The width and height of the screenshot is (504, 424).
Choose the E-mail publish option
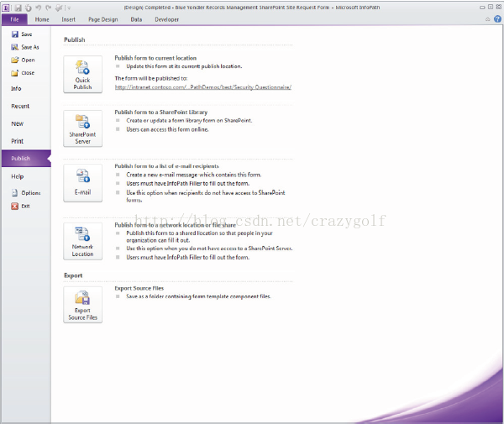point(82,183)
